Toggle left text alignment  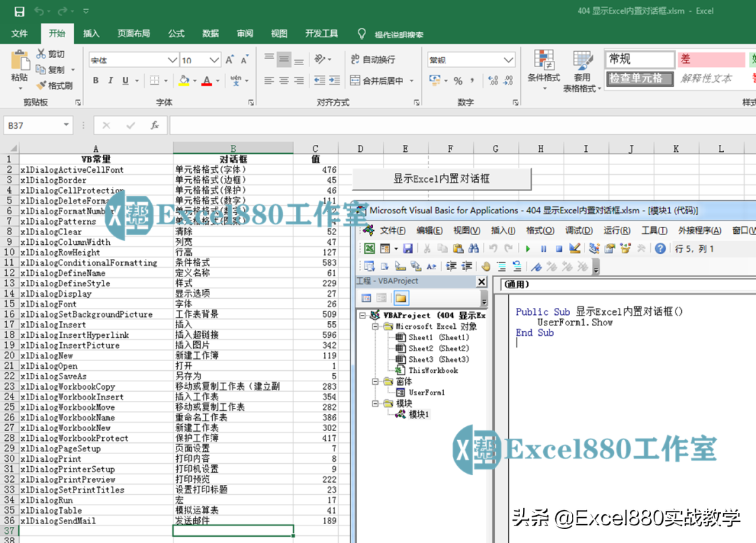coord(269,80)
